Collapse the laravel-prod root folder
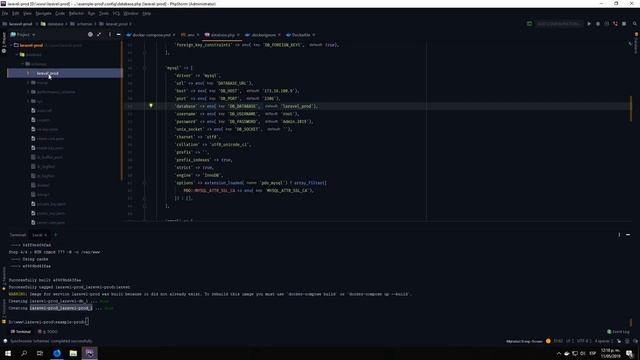Image resolution: width=640 pixels, height=360 pixels. coord(11,45)
